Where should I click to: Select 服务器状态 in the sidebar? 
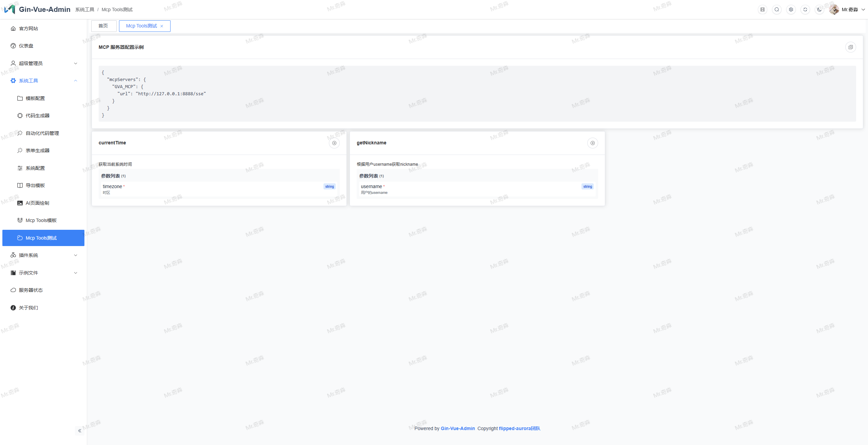click(x=31, y=290)
